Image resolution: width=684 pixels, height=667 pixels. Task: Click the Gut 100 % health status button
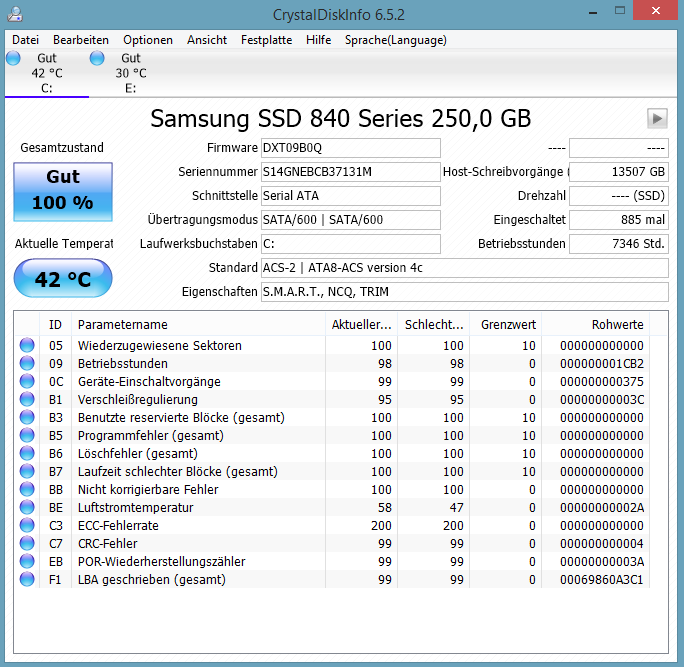tap(63, 192)
